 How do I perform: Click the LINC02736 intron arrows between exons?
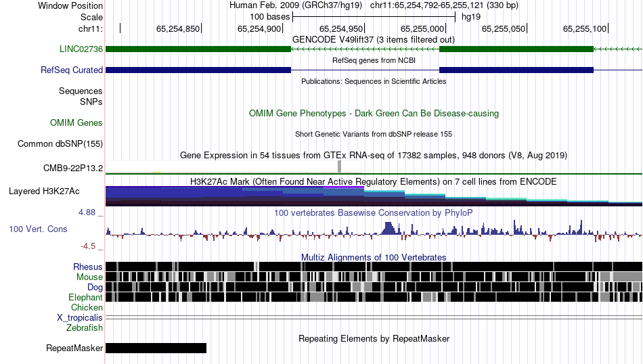[365, 49]
